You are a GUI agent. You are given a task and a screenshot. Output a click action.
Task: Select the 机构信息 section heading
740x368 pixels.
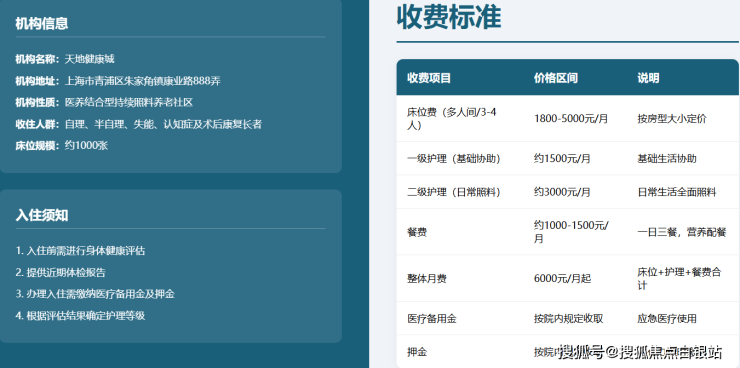pos(42,24)
